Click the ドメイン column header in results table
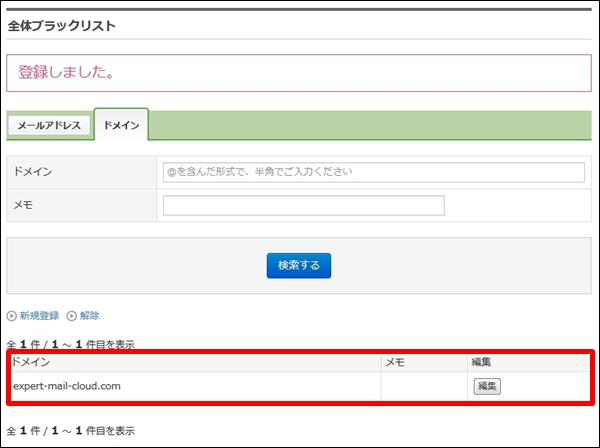This screenshot has height=448, width=600. (196, 362)
